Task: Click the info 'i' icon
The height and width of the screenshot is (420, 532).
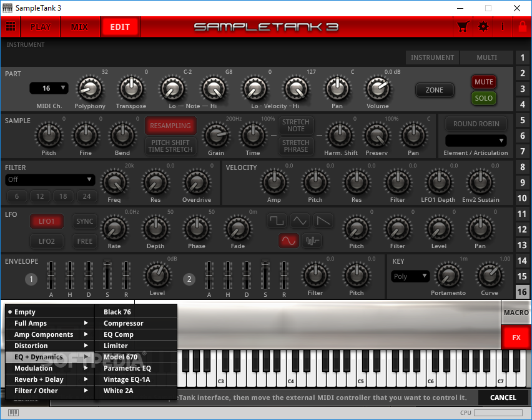Action: [x=503, y=26]
